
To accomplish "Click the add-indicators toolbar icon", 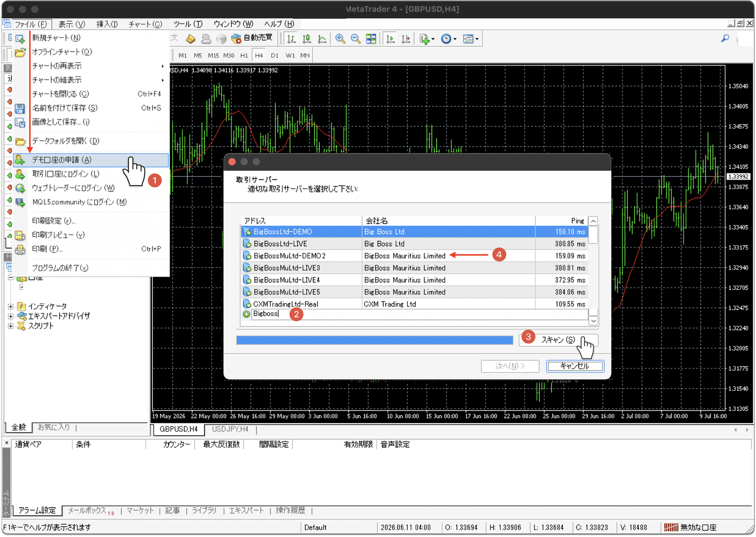I will [x=424, y=39].
